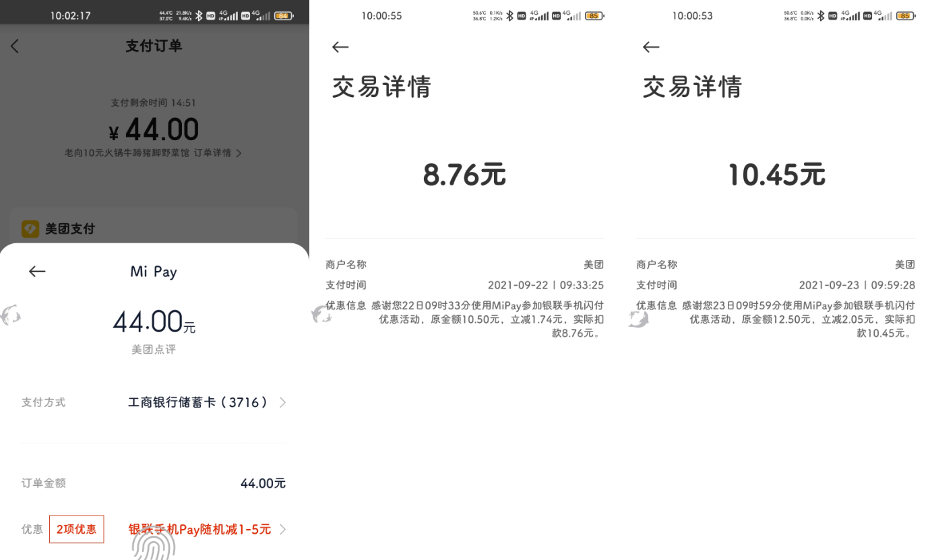Open the 2项优惠 discount tag
Image resolution: width=932 pixels, height=560 pixels.
tap(77, 529)
